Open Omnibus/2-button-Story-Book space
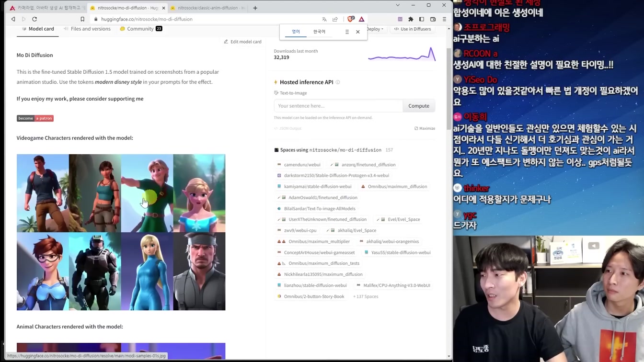Image resolution: width=644 pixels, height=362 pixels. point(310,296)
